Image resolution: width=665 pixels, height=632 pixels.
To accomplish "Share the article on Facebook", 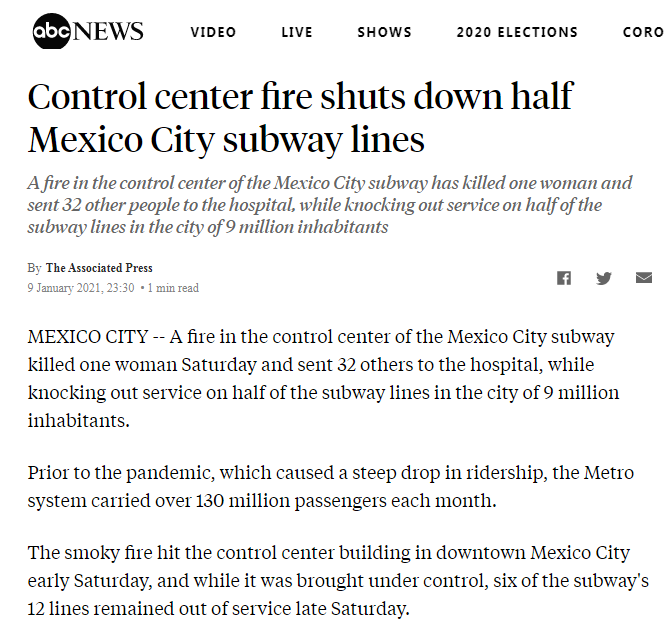I will (x=564, y=277).
